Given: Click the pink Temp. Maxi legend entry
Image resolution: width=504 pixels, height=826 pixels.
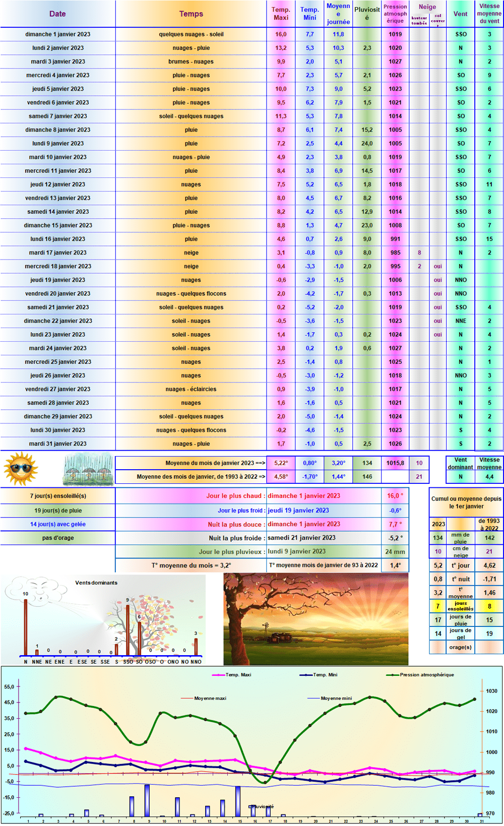Looking at the screenshot, I should pos(232,675).
